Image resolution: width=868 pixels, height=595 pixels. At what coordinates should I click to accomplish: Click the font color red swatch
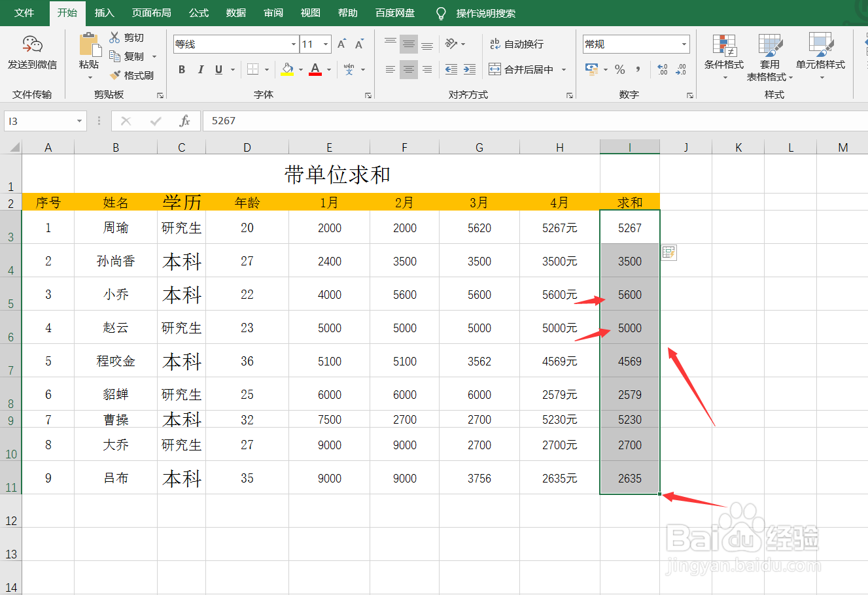(315, 69)
